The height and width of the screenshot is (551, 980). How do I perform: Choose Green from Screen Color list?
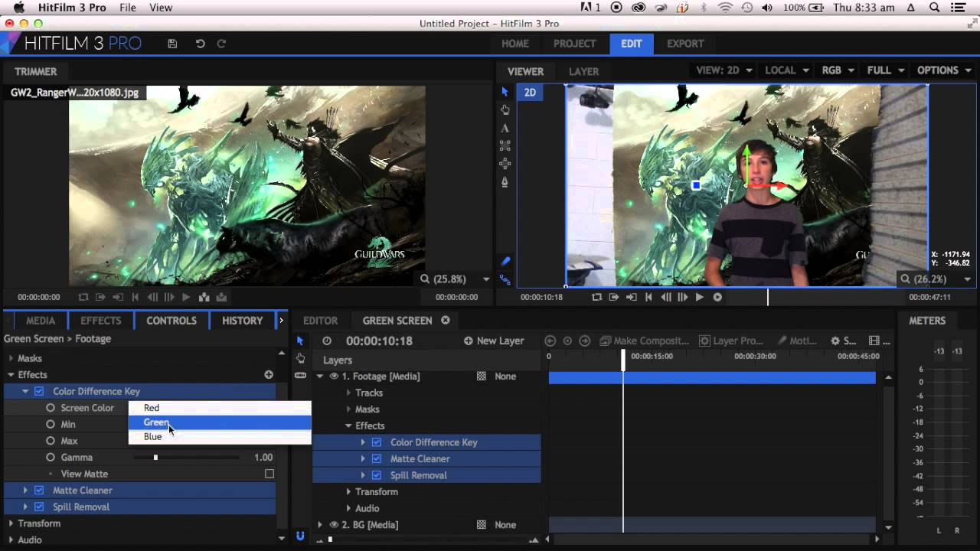coord(220,422)
